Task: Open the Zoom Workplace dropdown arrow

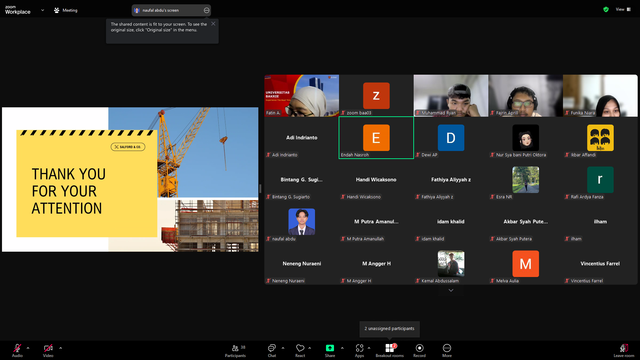Action: click(x=42, y=10)
